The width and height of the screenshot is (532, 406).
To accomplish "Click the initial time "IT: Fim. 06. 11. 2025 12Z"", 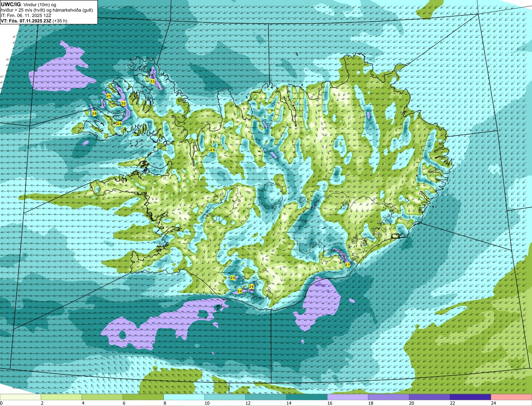I will (x=26, y=15).
